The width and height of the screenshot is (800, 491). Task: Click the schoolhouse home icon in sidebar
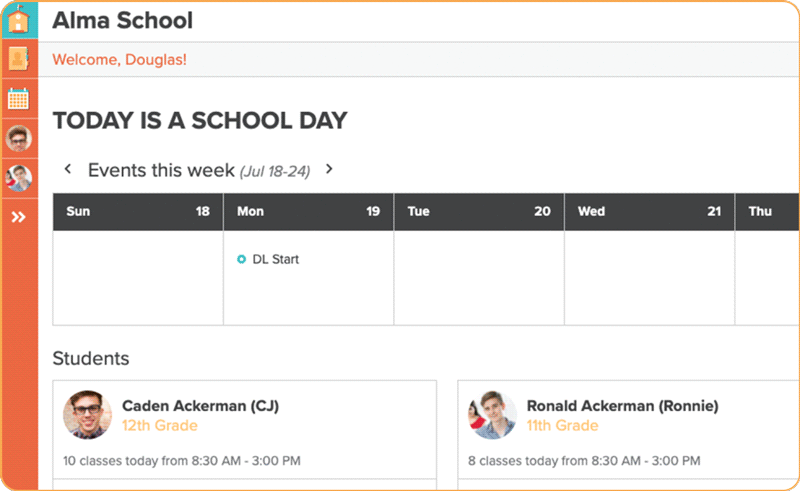(19, 20)
